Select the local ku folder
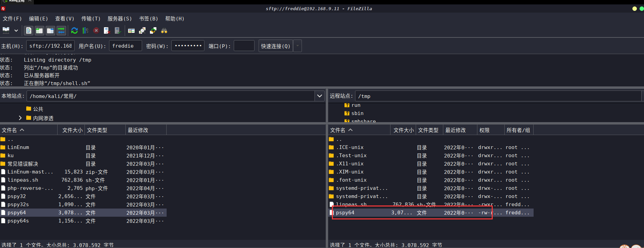The width and height of the screenshot is (644, 248). tap(83, 155)
